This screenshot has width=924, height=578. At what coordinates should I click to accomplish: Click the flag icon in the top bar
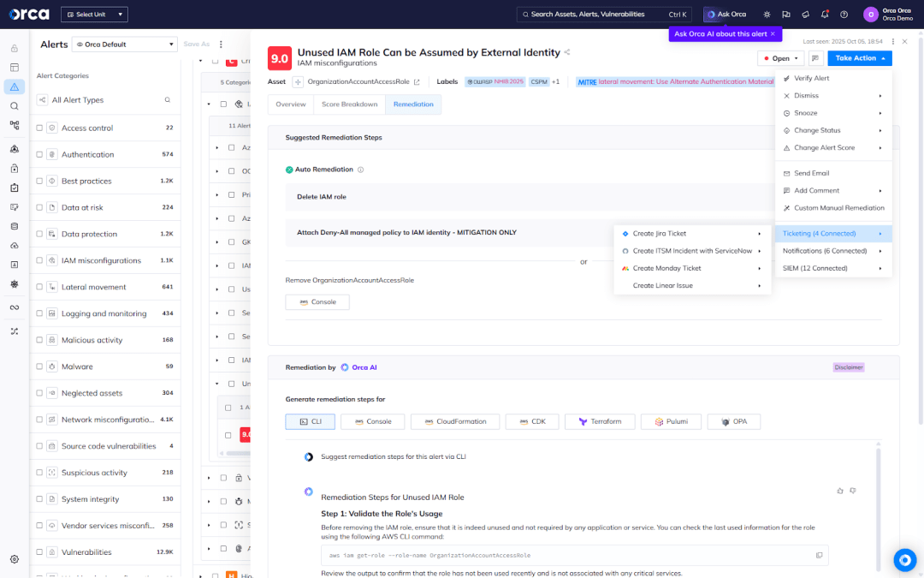[x=786, y=15]
